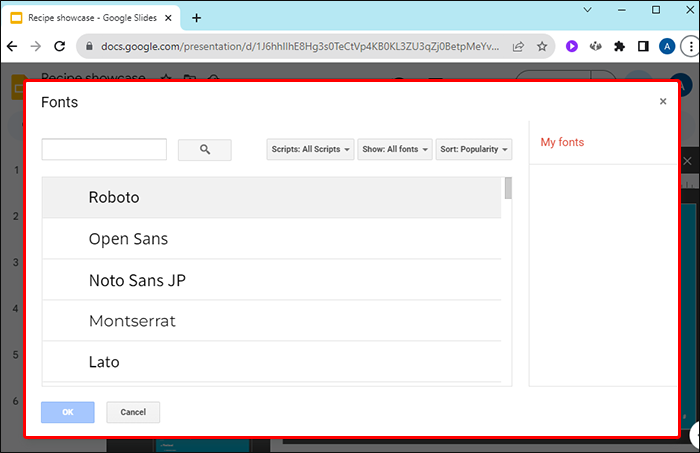Image resolution: width=700 pixels, height=453 pixels.
Task: Open the Chrome three-dot menu
Action: click(691, 46)
